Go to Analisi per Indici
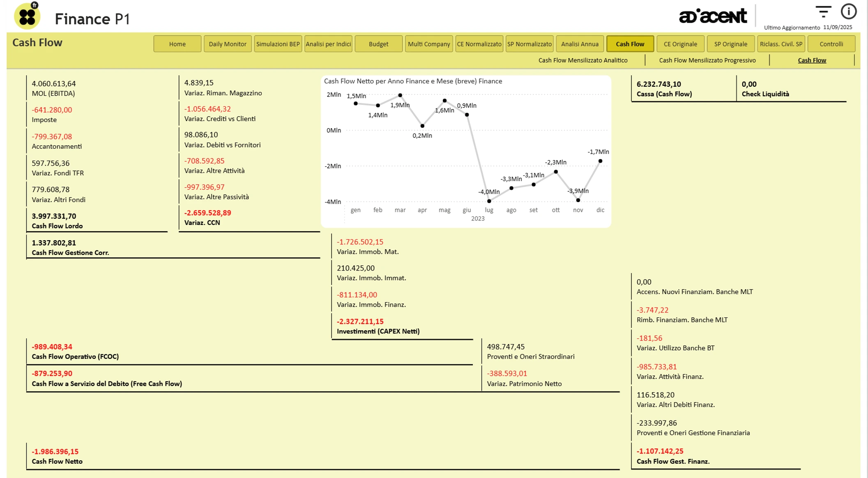Image resolution: width=868 pixels, height=478 pixels. [328, 44]
